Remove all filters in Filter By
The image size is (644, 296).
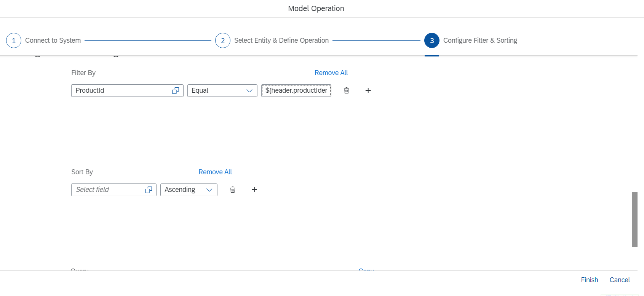(x=331, y=73)
